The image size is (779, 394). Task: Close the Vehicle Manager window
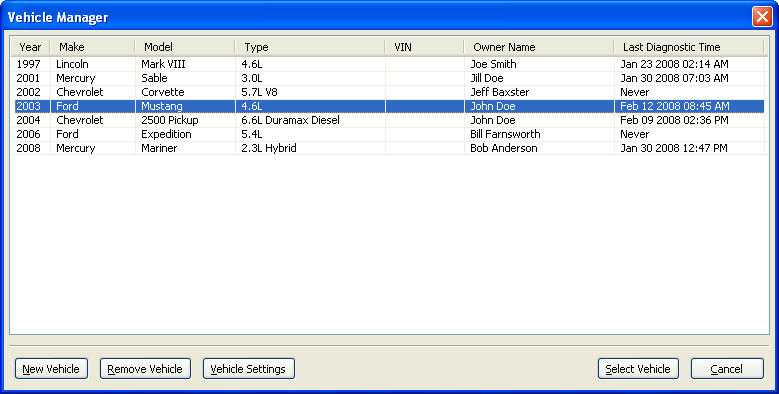(762, 16)
